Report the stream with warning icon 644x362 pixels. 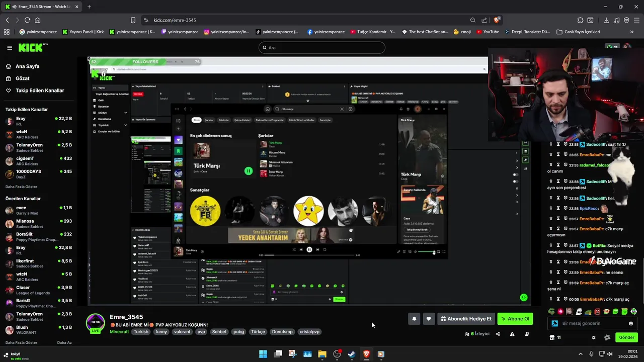click(x=512, y=334)
